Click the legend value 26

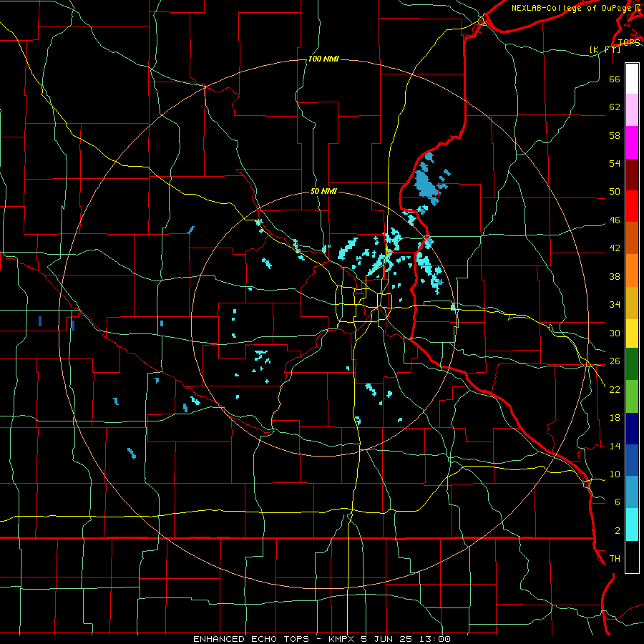tap(615, 361)
